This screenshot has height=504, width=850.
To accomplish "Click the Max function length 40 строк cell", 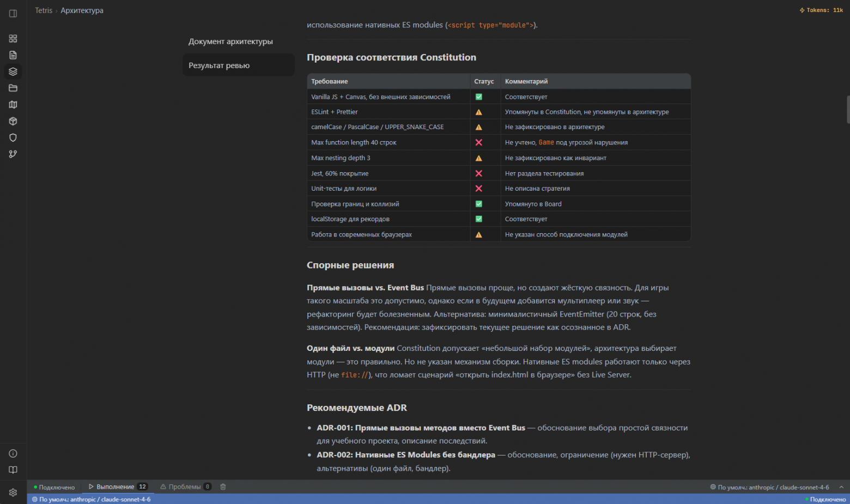I will coord(388,142).
